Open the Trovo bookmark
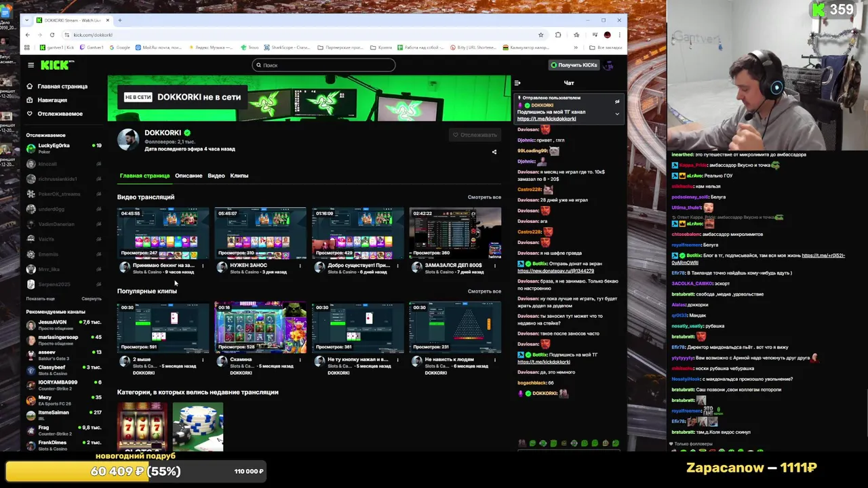 249,47
